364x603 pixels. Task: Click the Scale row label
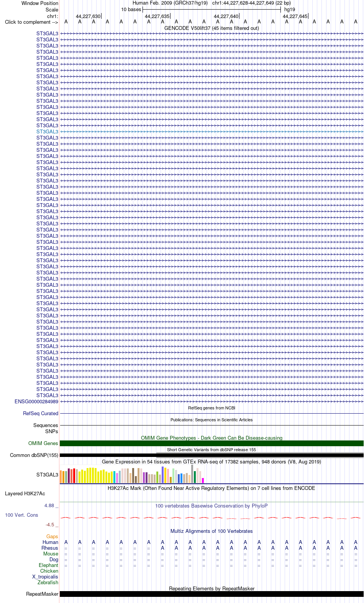[52, 10]
